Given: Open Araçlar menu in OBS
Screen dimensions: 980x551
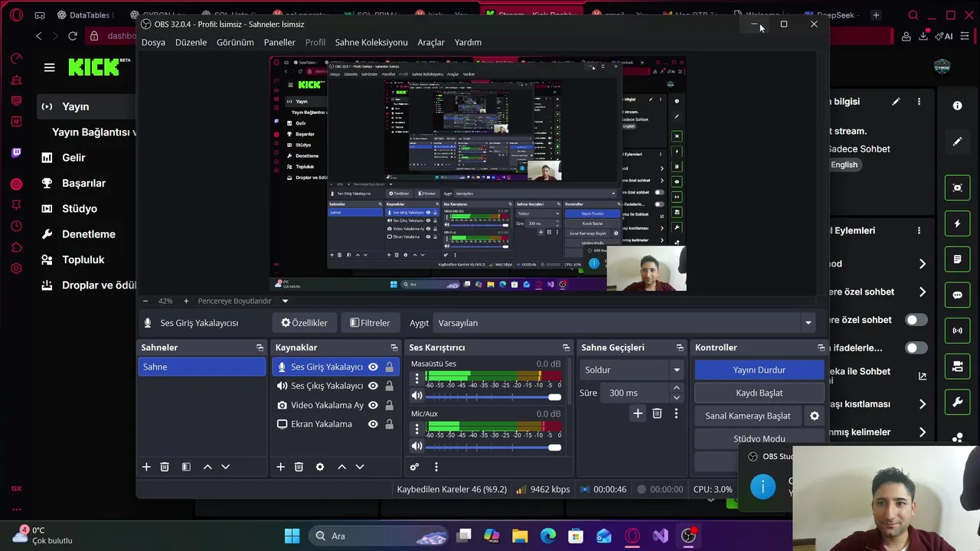Looking at the screenshot, I should pyautogui.click(x=431, y=42).
